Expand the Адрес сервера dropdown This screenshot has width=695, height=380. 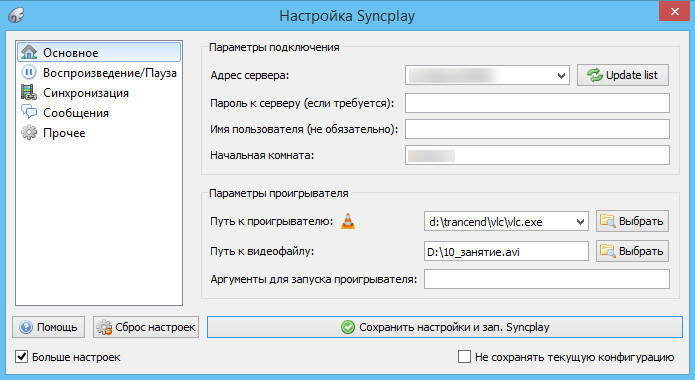[561, 76]
